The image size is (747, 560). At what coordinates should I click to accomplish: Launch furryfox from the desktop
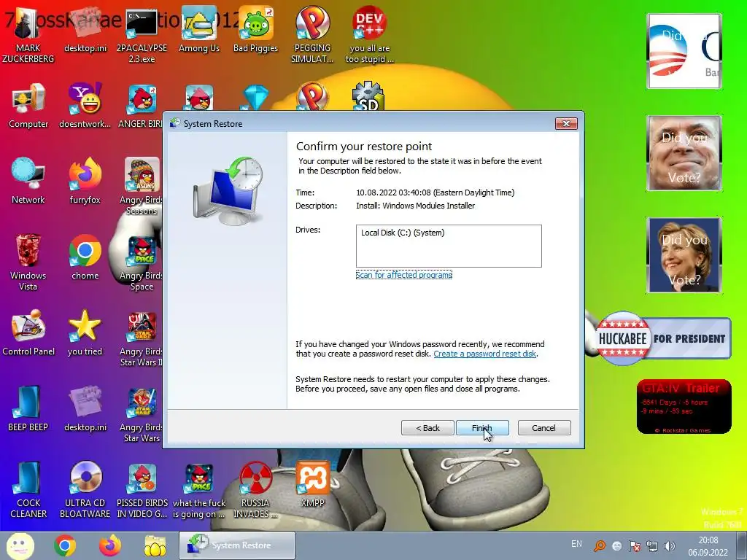click(85, 182)
